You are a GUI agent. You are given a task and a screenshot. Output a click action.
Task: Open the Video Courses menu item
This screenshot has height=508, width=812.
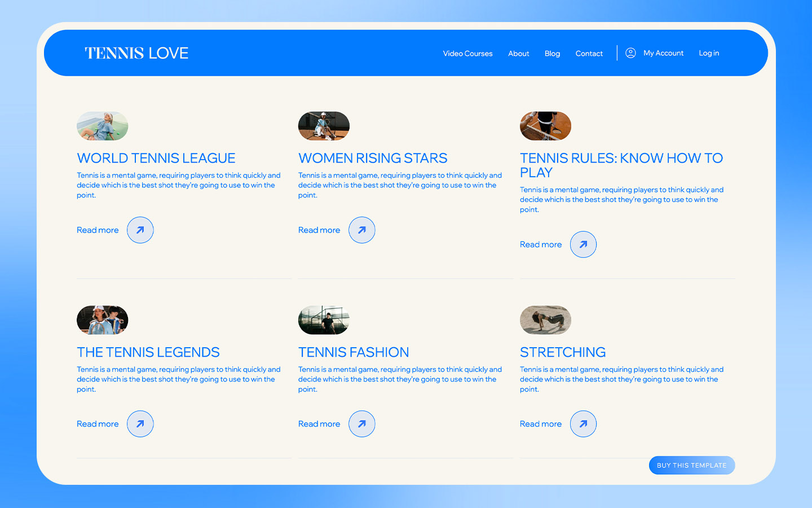coord(467,53)
